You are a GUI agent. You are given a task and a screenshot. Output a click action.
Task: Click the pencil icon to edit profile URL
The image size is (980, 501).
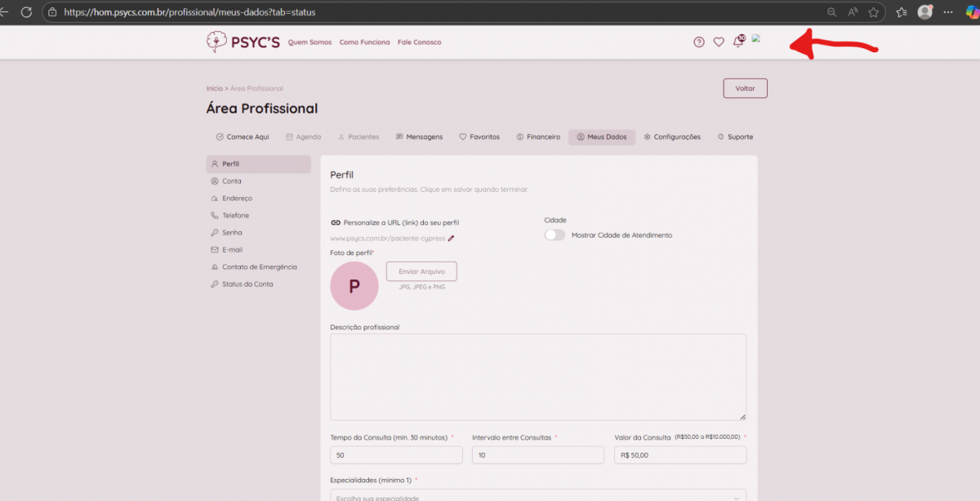click(451, 239)
